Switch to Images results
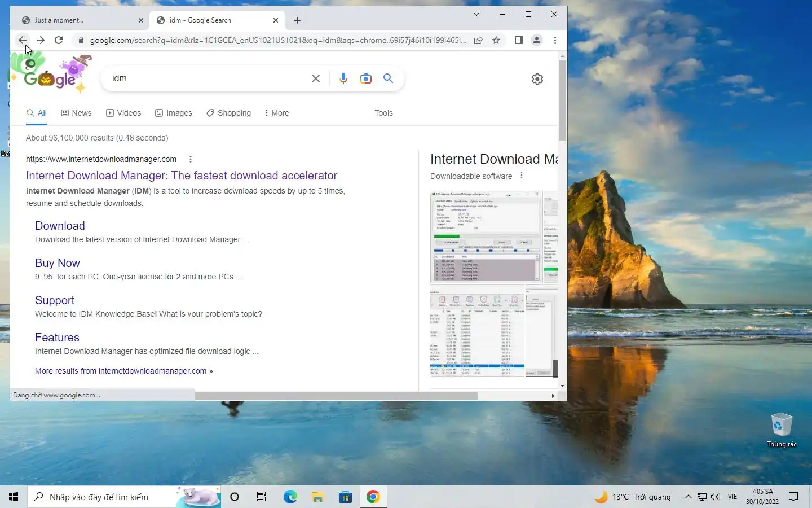 coord(174,113)
